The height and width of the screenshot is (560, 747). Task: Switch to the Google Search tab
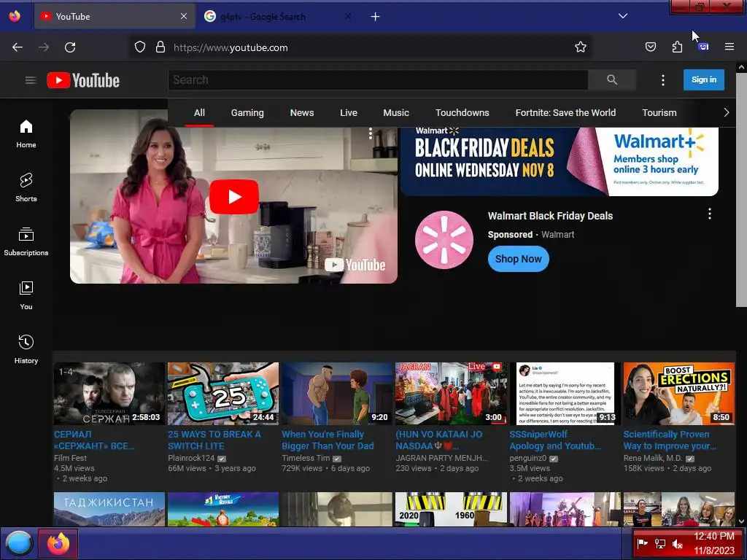click(x=278, y=17)
